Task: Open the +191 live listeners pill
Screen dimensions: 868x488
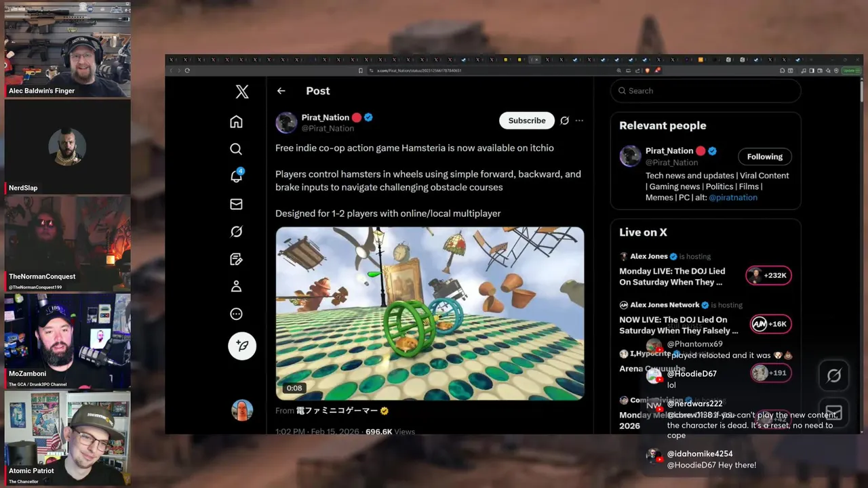Action: [770, 373]
